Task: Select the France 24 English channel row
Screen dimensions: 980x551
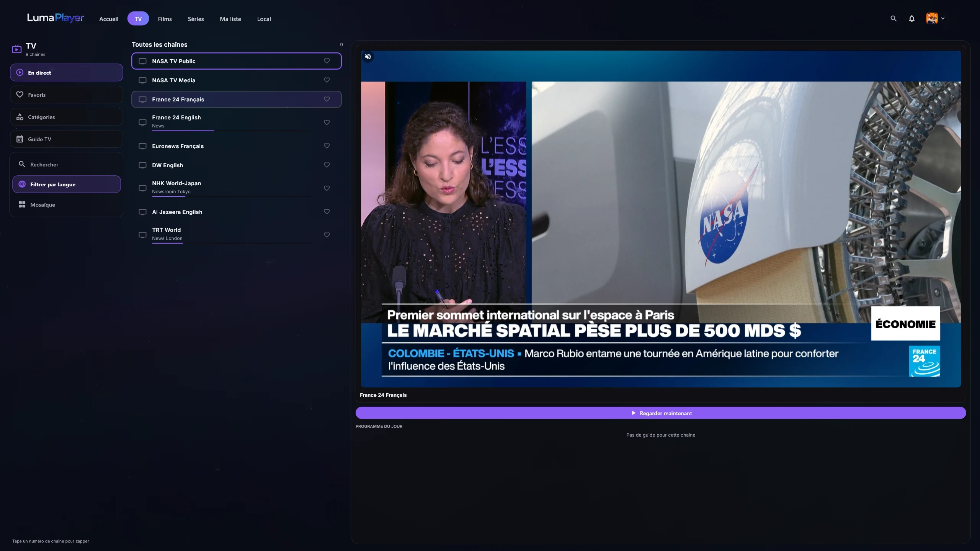Action: coord(236,122)
